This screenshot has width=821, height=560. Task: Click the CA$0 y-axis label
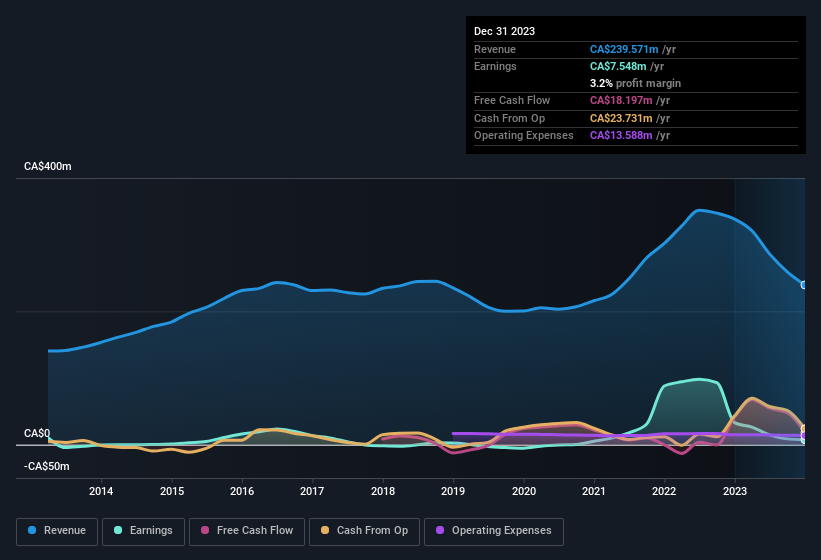[x=37, y=433]
